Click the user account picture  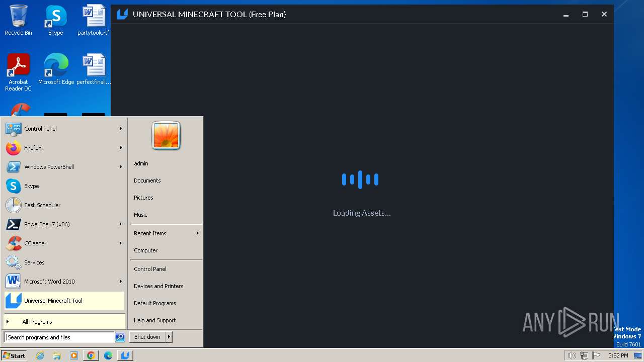166,135
